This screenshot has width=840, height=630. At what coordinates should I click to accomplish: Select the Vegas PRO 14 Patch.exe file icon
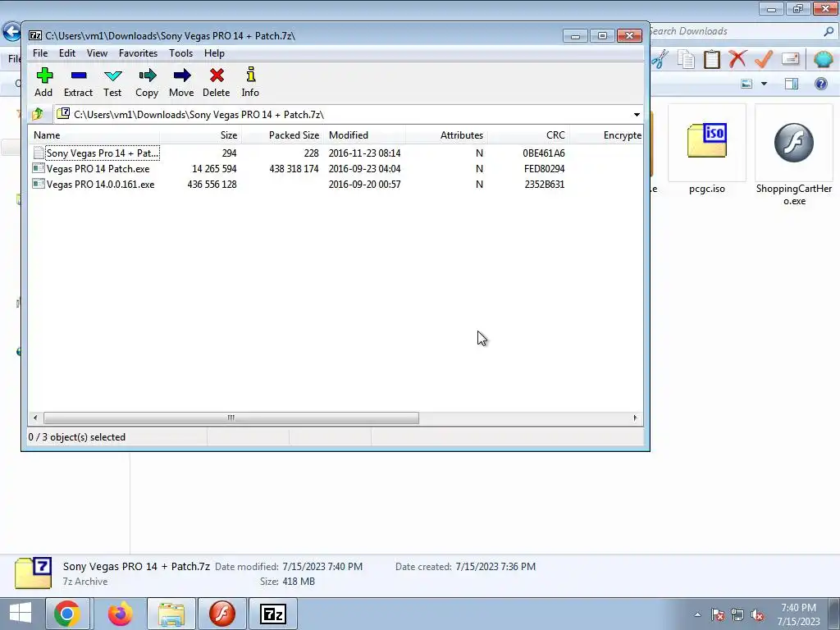[x=39, y=168]
